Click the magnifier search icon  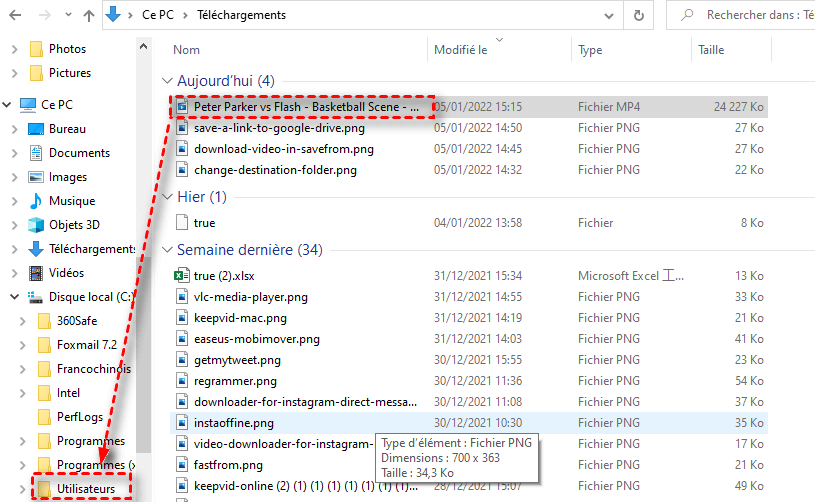[687, 15]
